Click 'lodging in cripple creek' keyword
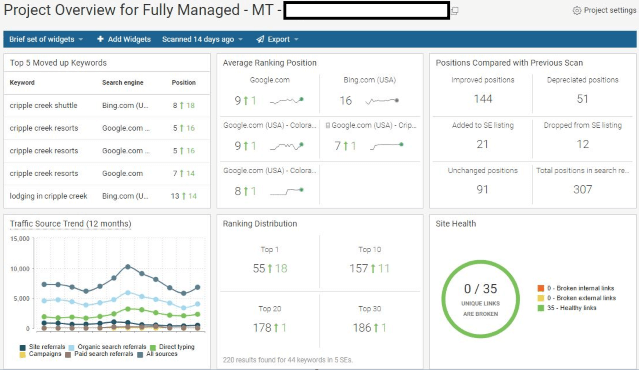639x370 pixels. pos(48,196)
